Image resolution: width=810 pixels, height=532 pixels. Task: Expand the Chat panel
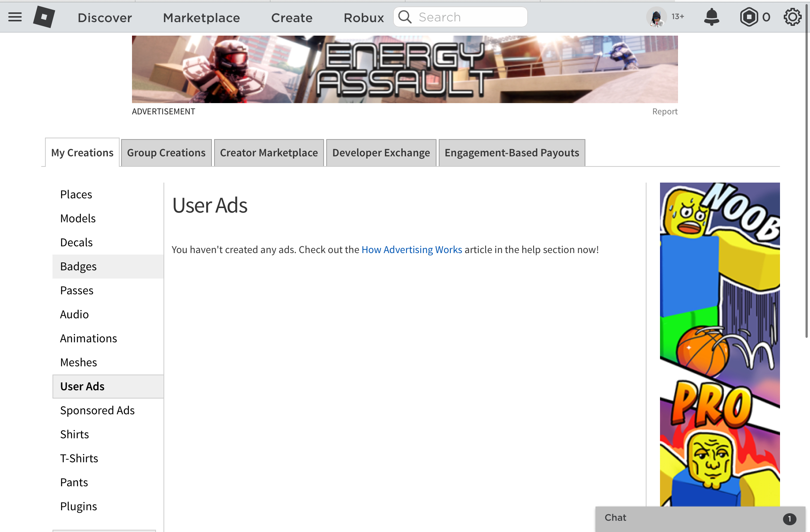click(700, 519)
